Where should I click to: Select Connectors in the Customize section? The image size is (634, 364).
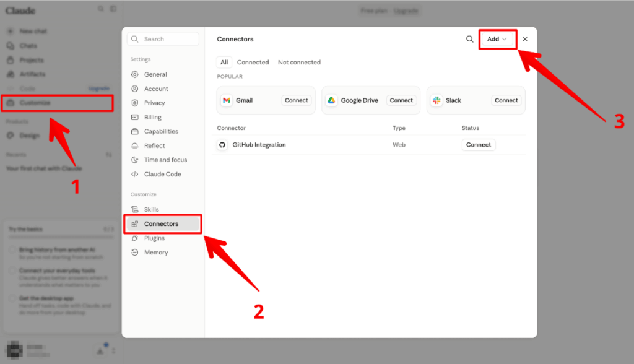[x=163, y=223]
